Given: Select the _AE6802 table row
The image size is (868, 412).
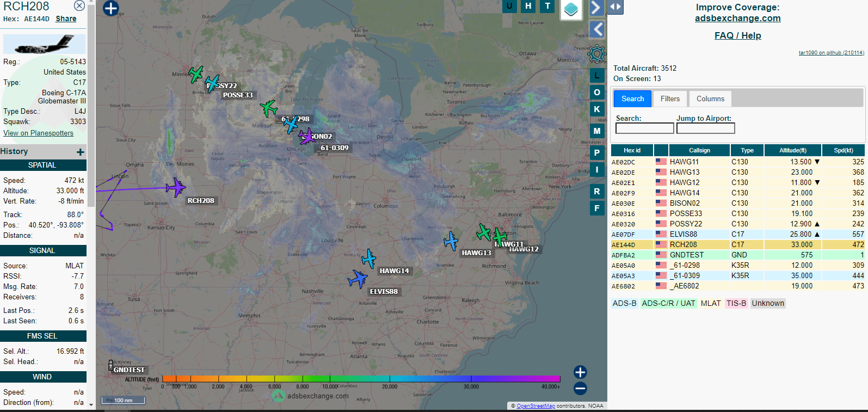Looking at the screenshot, I should (738, 286).
